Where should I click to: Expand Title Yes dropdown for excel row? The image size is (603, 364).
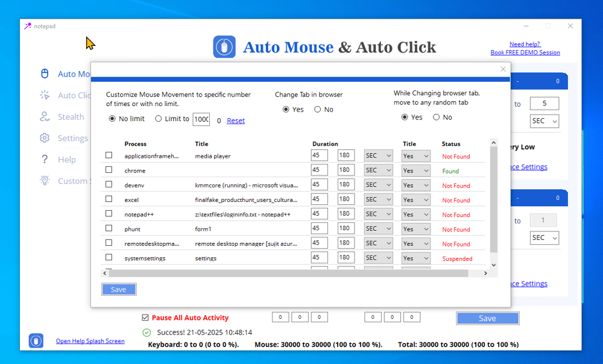pyautogui.click(x=416, y=199)
